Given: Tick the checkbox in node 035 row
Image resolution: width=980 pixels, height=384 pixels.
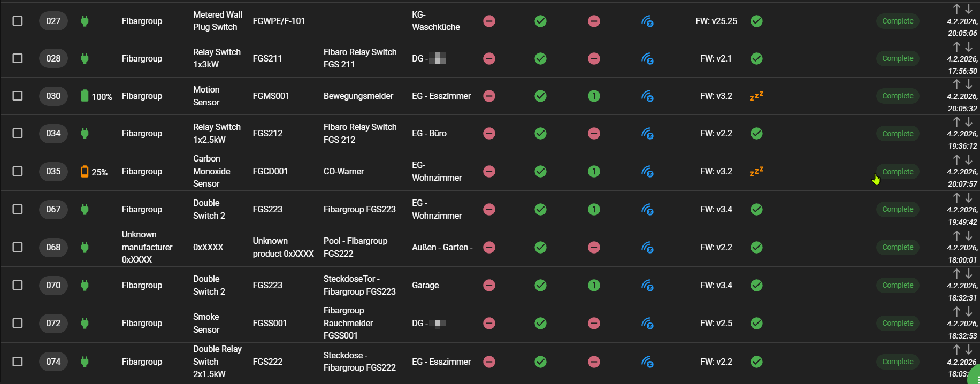Looking at the screenshot, I should click(18, 171).
